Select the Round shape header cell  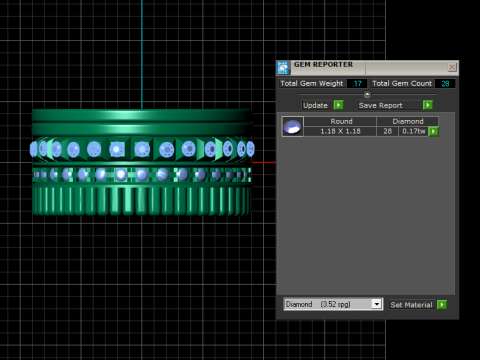pyautogui.click(x=341, y=121)
